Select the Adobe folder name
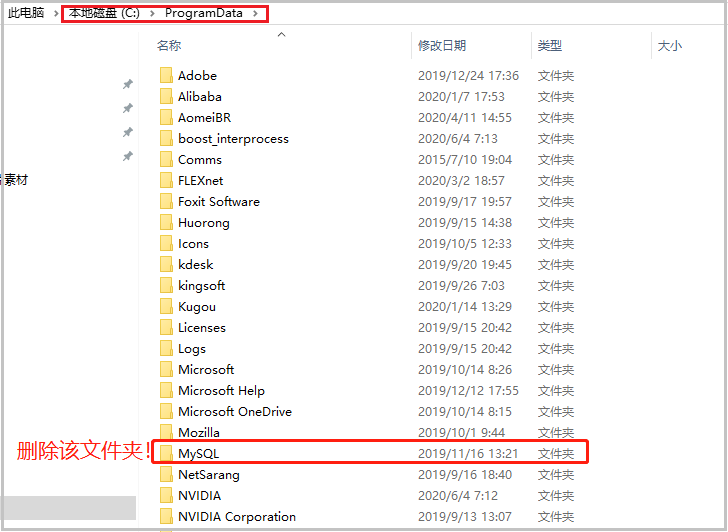The image size is (728, 532). (197, 75)
